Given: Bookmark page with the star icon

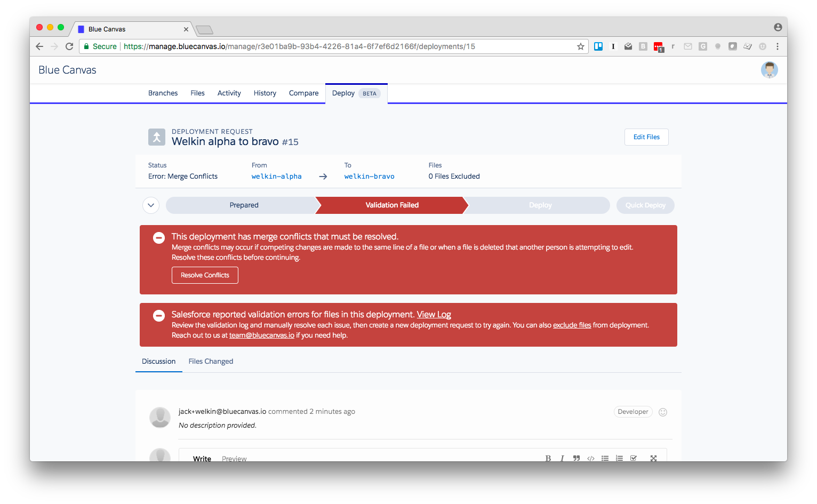Looking at the screenshot, I should [581, 46].
